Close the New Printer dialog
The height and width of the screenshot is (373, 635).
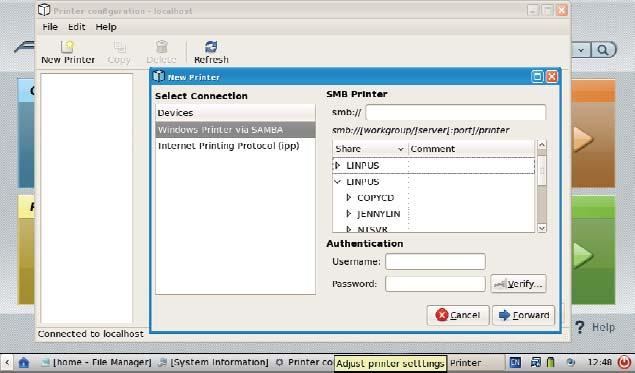pyautogui.click(x=552, y=77)
